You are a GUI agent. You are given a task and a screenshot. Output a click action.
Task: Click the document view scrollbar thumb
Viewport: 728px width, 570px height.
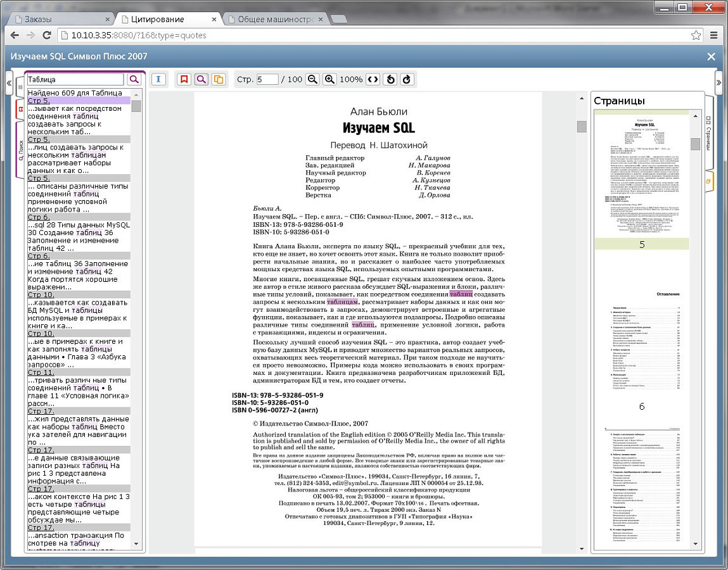pyautogui.click(x=582, y=126)
